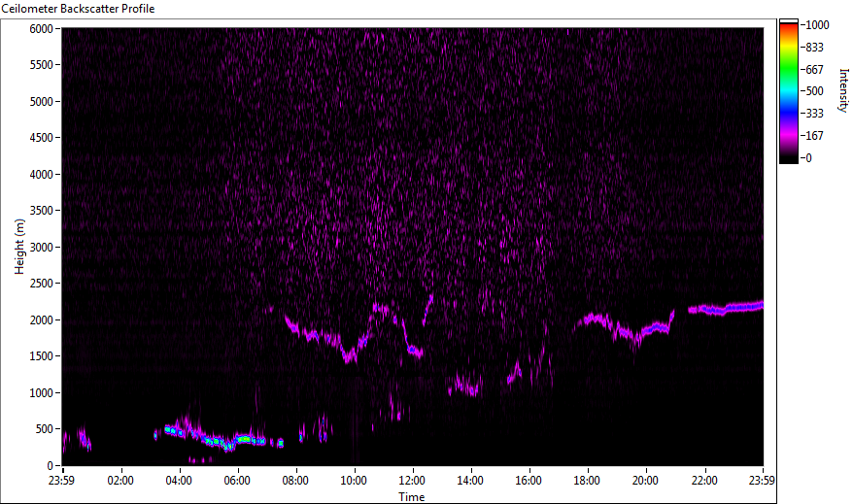Click the height-axis 500 tick label
Screen dimensions: 853x504
(45, 429)
